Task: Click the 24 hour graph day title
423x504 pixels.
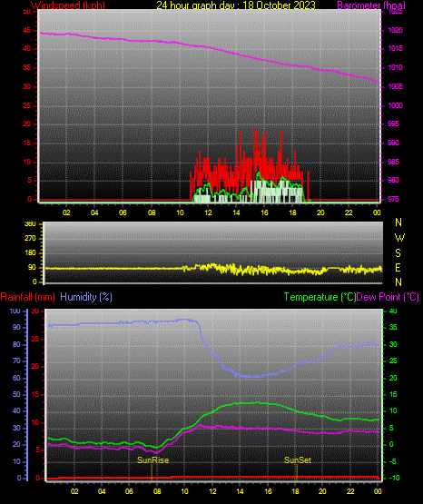Action: tap(236, 5)
